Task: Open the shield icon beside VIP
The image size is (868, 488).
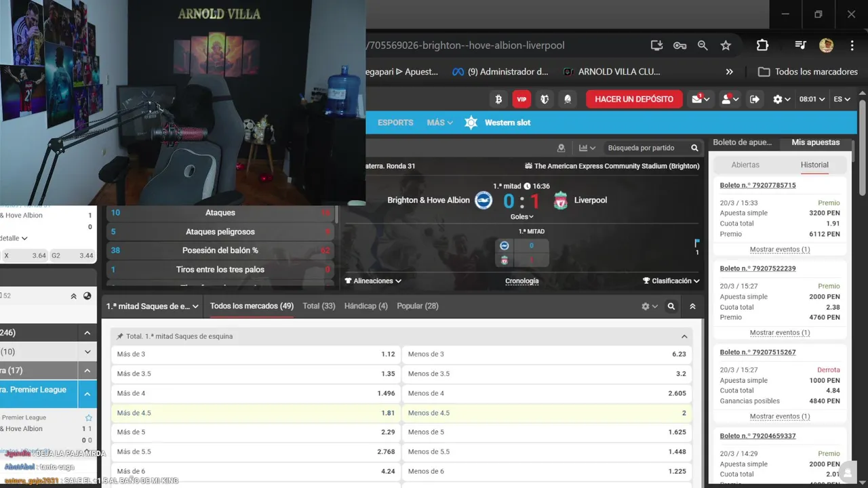Action: coord(545,99)
